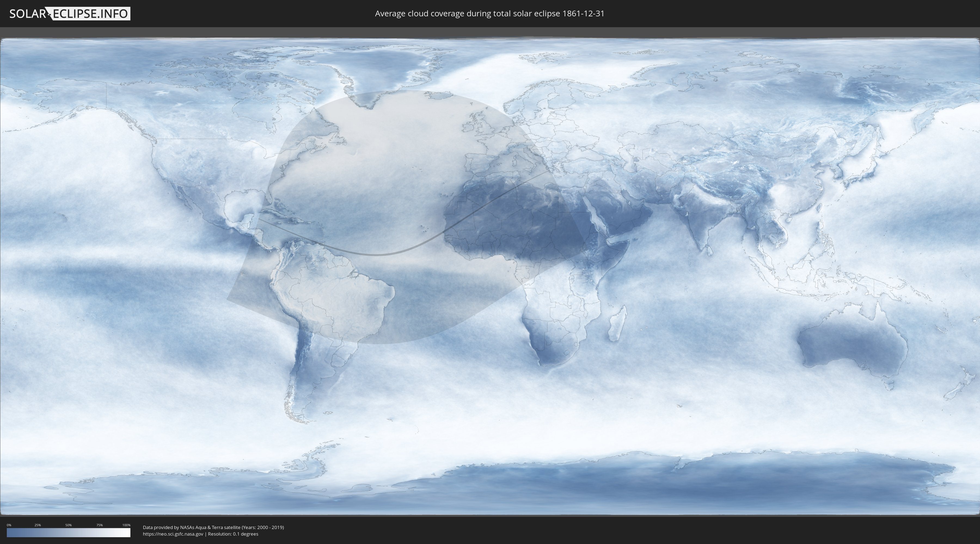Click the neo.sci.gsfc.nasa.gov URL text
Viewport: 980px width, 544px height.
pyautogui.click(x=173, y=534)
